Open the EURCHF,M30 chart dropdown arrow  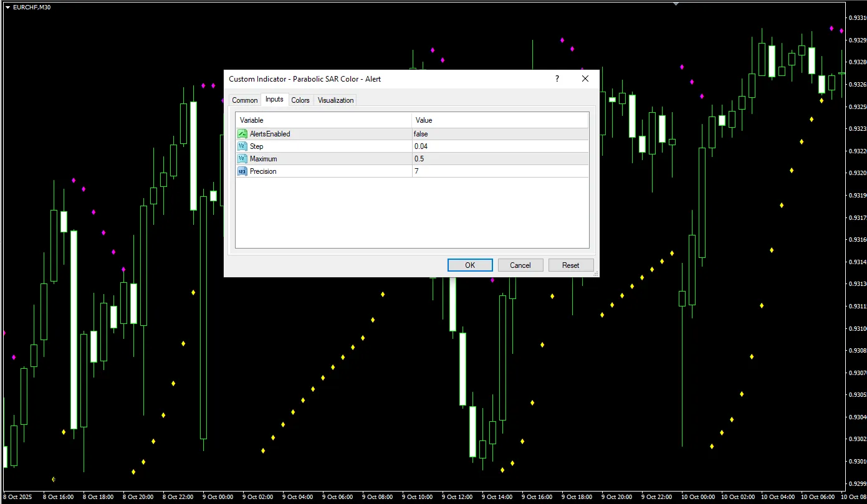[x=7, y=7]
